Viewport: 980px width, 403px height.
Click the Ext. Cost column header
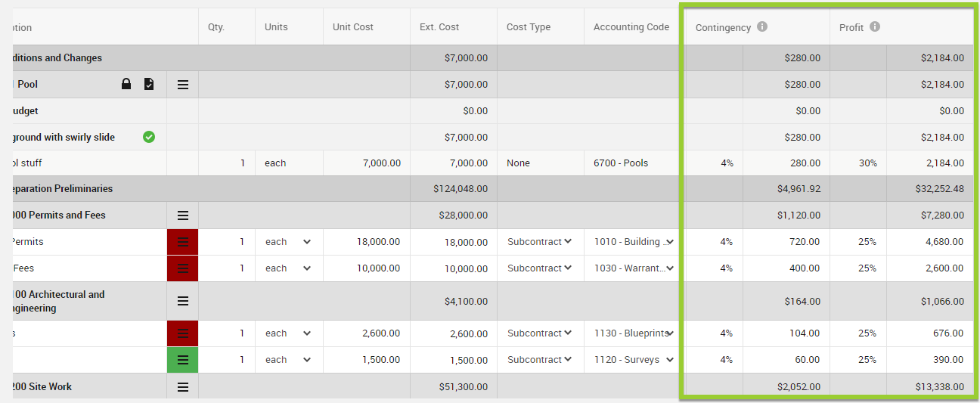439,27
